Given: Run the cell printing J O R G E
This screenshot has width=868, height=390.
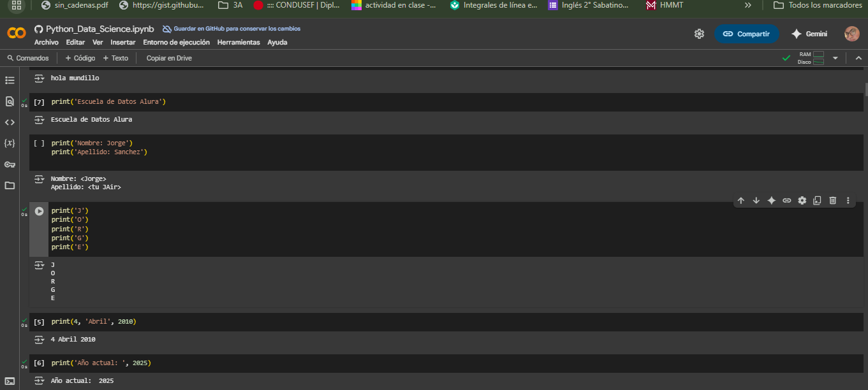Looking at the screenshot, I should (40, 211).
